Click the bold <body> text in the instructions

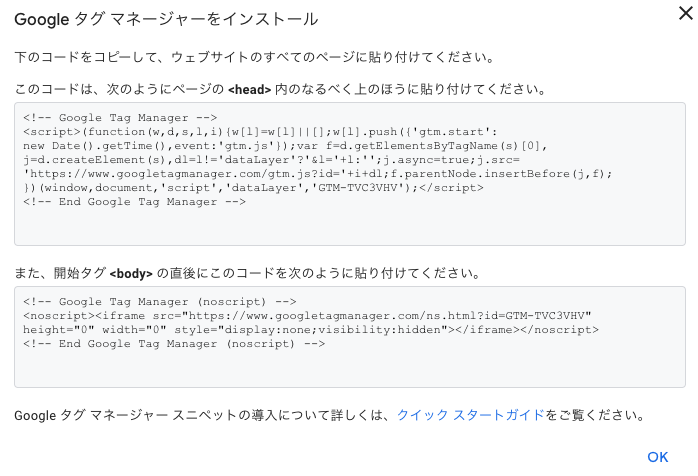tap(132, 274)
